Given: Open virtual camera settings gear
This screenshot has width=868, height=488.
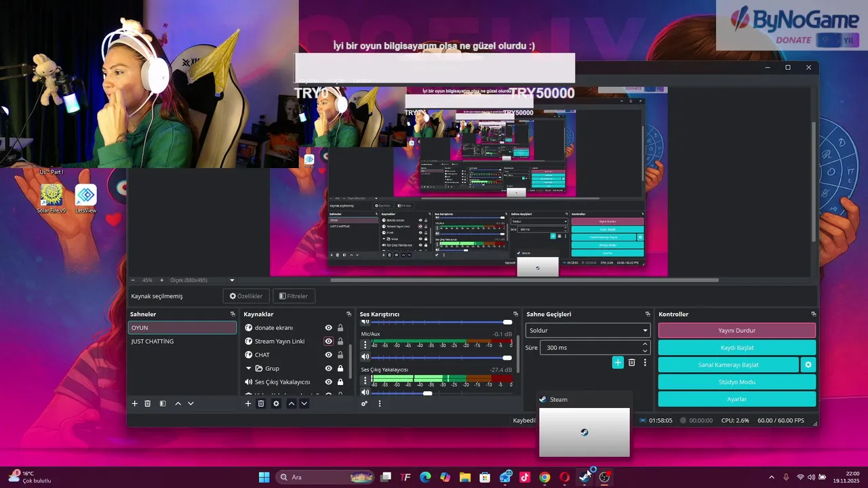Looking at the screenshot, I should pyautogui.click(x=808, y=365).
